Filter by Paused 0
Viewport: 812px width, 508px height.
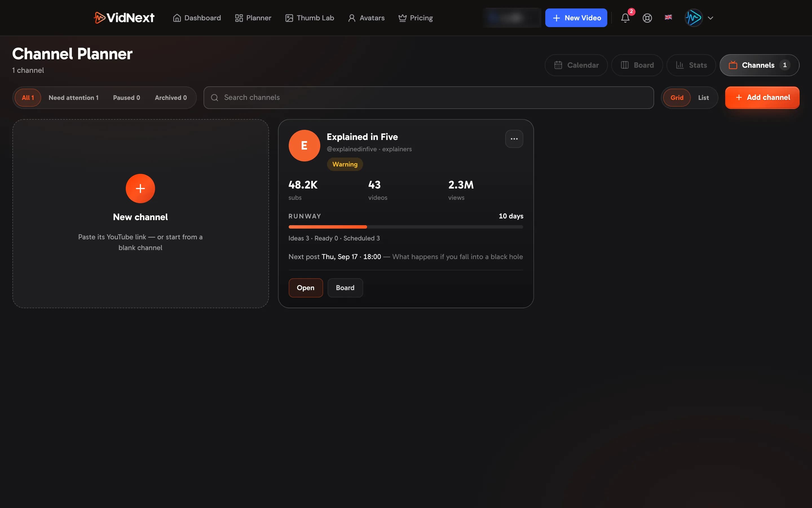point(127,98)
